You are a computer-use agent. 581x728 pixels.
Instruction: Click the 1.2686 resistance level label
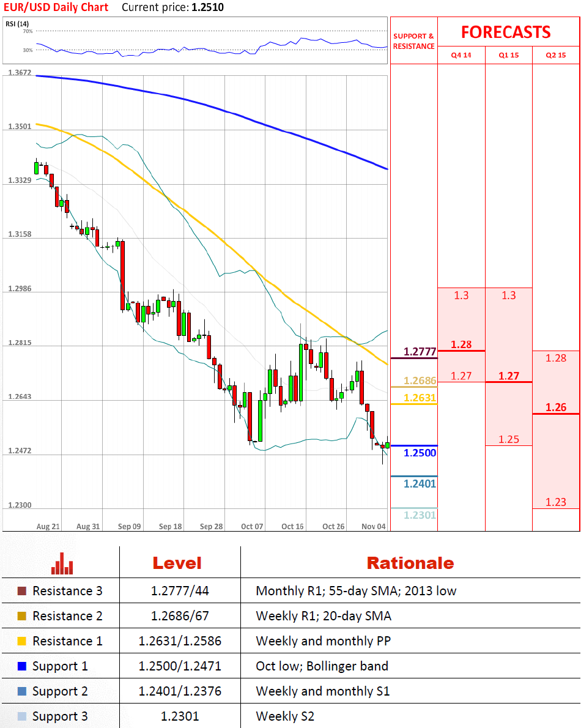click(420, 381)
